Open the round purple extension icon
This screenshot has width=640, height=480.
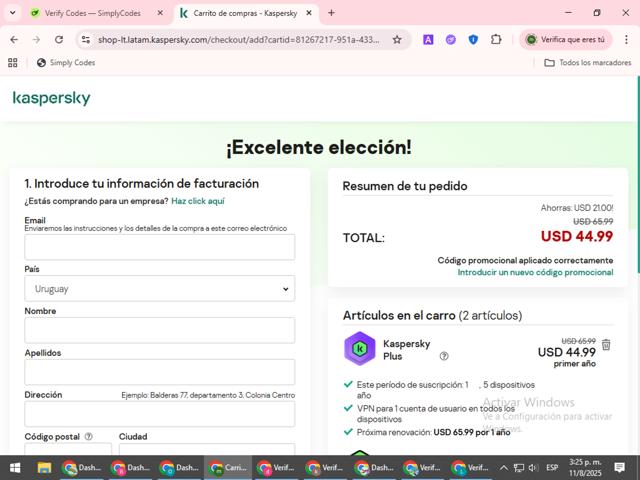(x=451, y=40)
